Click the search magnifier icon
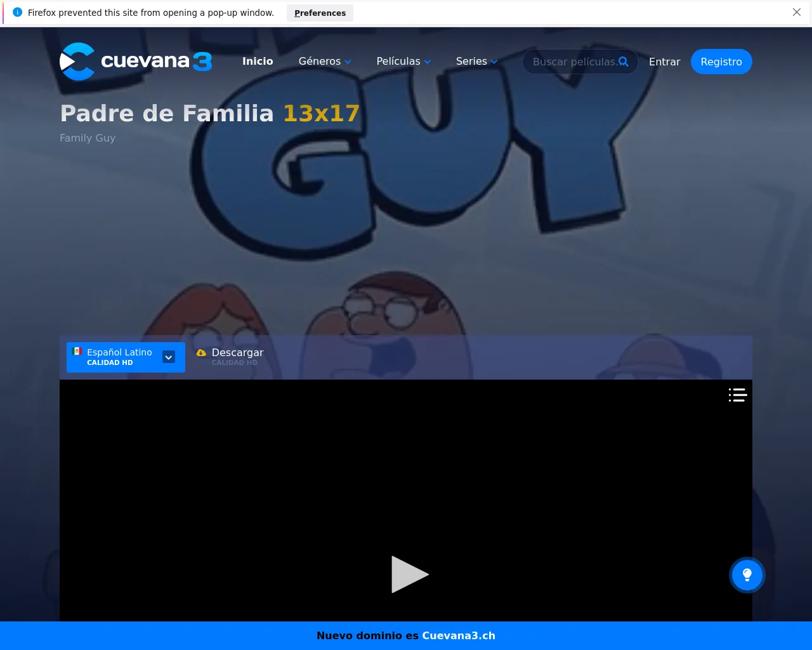 point(624,62)
